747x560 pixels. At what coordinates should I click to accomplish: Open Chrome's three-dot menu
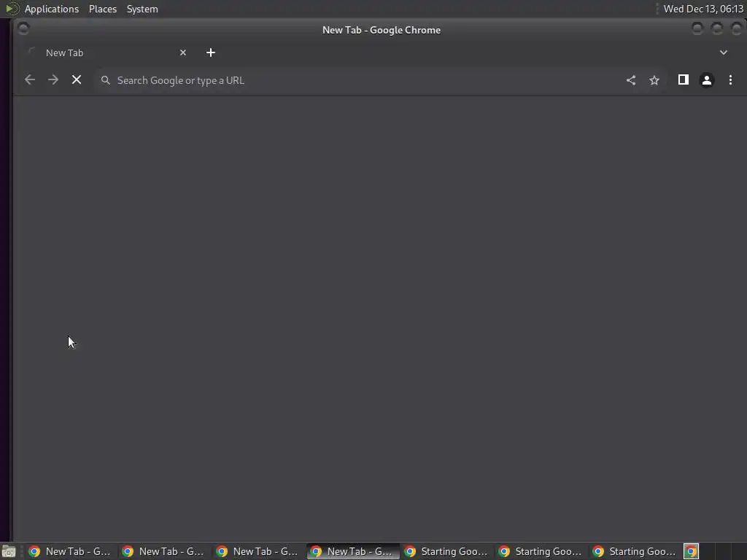click(x=730, y=80)
